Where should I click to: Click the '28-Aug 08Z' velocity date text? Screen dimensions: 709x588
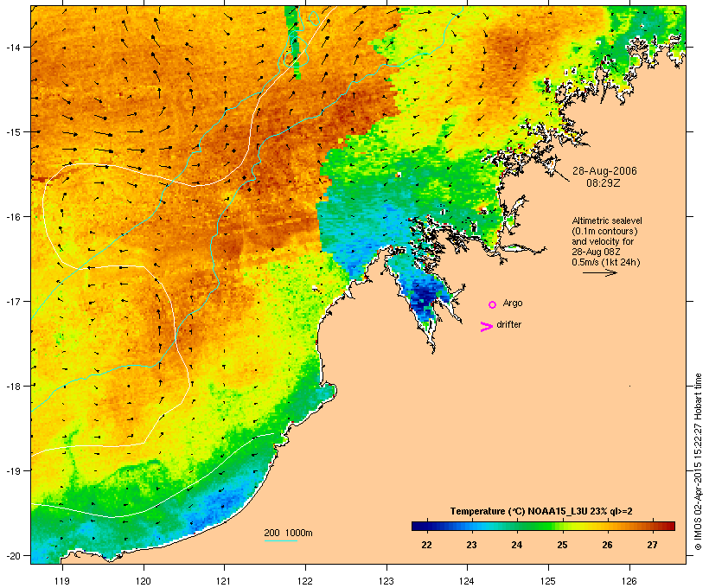point(596,252)
